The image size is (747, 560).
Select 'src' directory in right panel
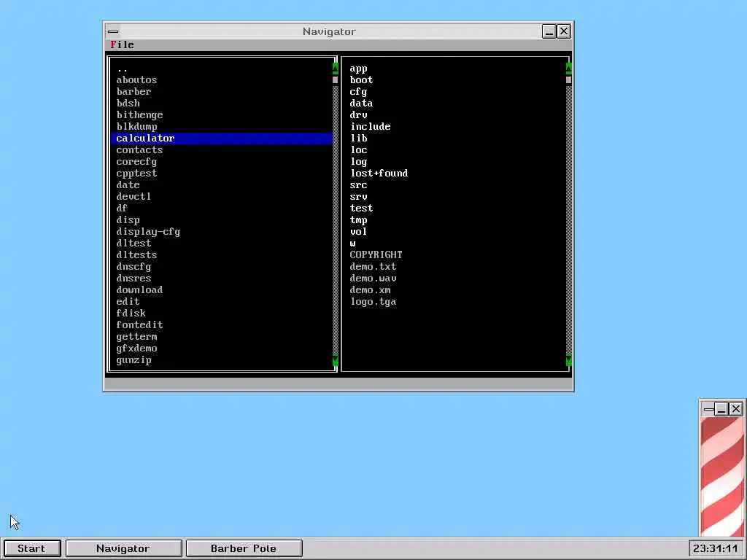pyautogui.click(x=455, y=184)
